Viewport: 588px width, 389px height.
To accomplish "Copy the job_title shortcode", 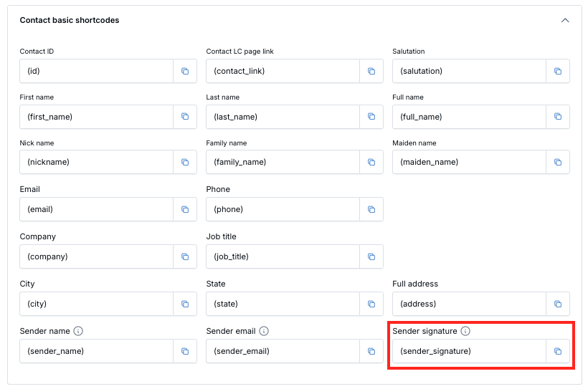I will (x=371, y=256).
